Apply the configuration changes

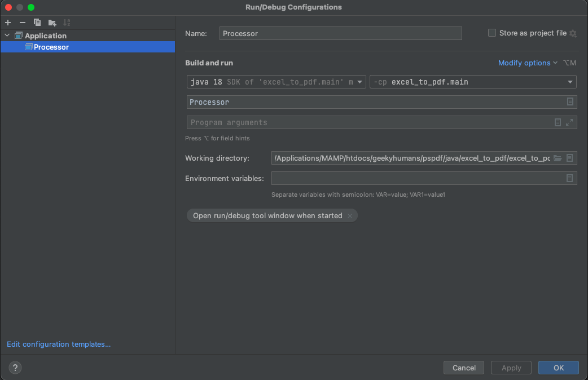(511, 367)
